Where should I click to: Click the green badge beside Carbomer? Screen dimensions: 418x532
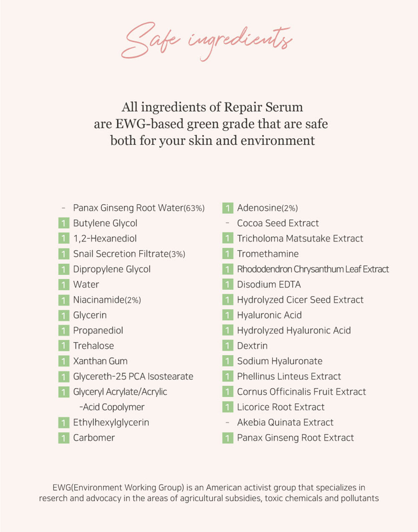tap(64, 438)
